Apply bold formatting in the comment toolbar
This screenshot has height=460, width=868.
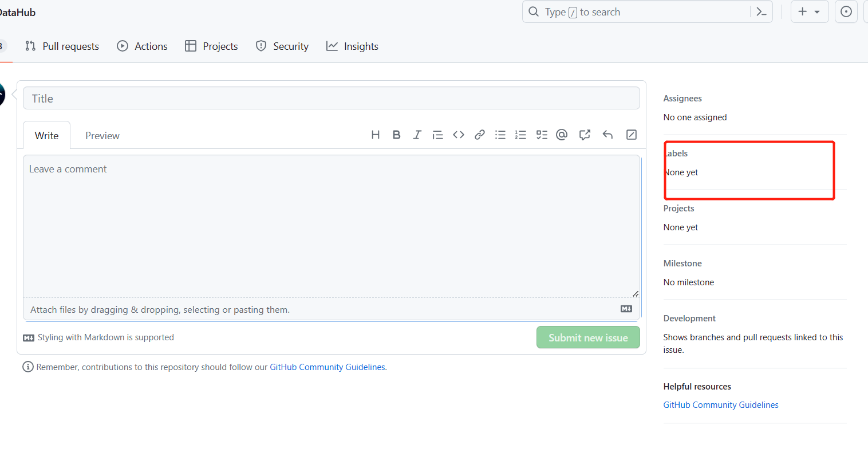[396, 135]
